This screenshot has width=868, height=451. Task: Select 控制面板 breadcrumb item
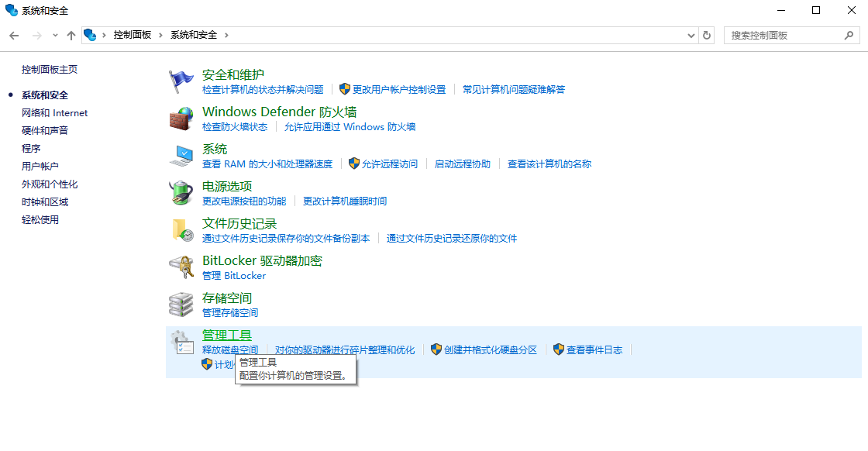pyautogui.click(x=133, y=35)
